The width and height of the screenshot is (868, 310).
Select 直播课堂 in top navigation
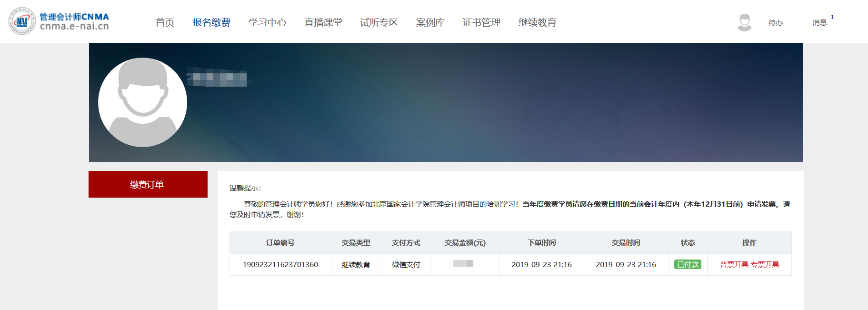click(x=323, y=22)
